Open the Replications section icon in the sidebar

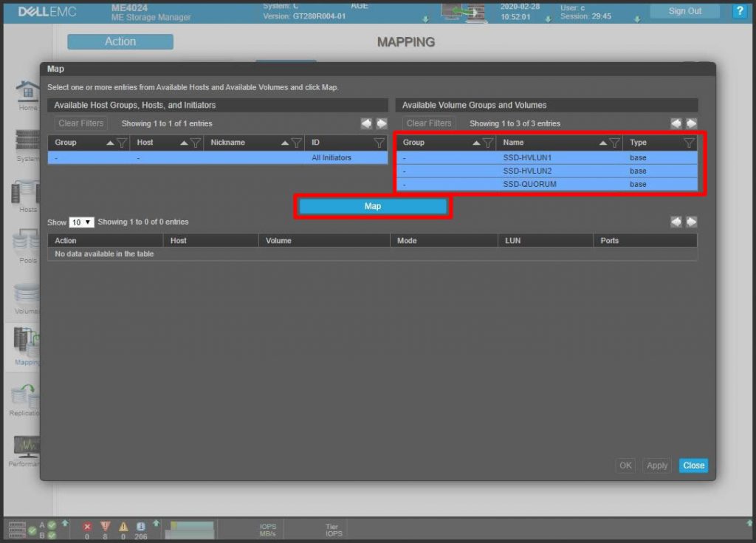[x=25, y=396]
